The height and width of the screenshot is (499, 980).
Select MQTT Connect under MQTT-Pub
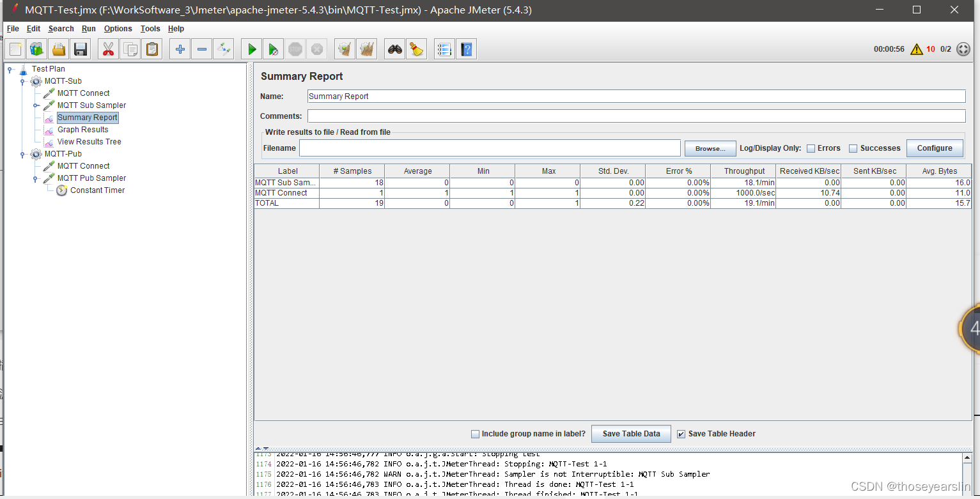point(83,166)
